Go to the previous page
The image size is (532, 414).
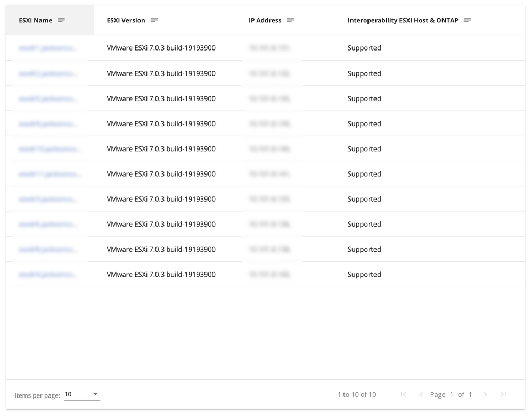click(x=421, y=394)
